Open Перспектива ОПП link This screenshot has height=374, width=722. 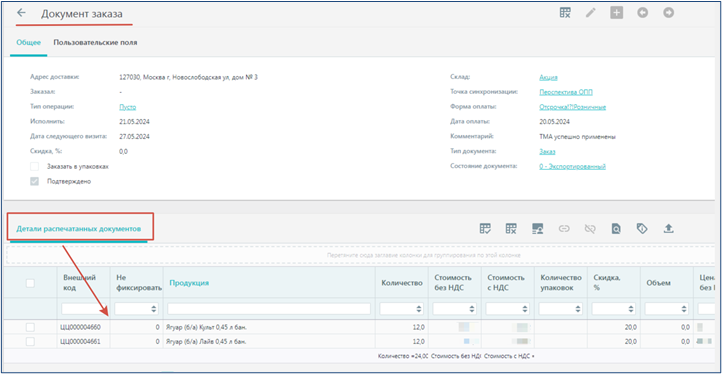(566, 92)
